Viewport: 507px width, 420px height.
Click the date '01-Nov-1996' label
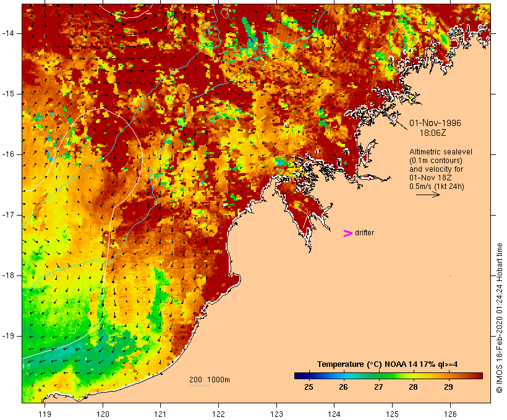tap(435, 123)
